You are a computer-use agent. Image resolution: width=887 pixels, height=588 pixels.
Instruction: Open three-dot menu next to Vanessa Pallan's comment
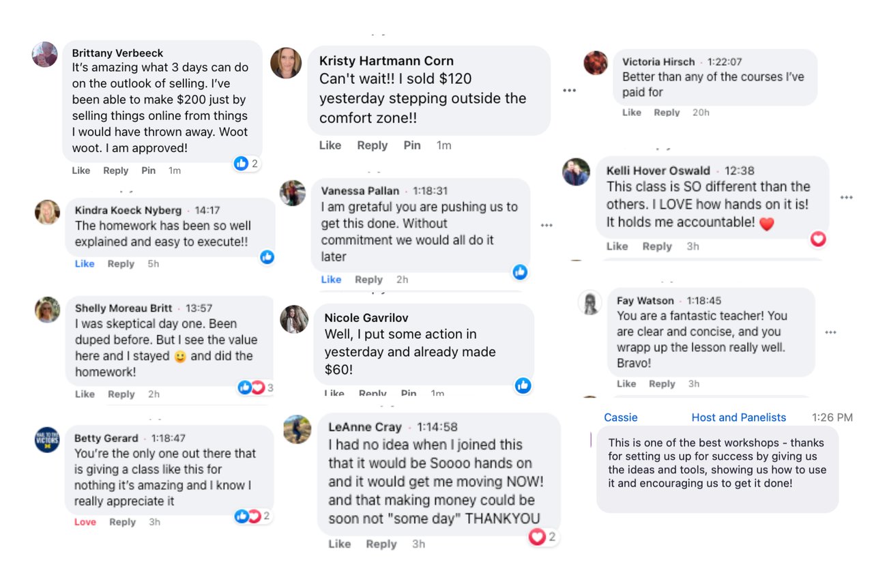[x=547, y=225]
